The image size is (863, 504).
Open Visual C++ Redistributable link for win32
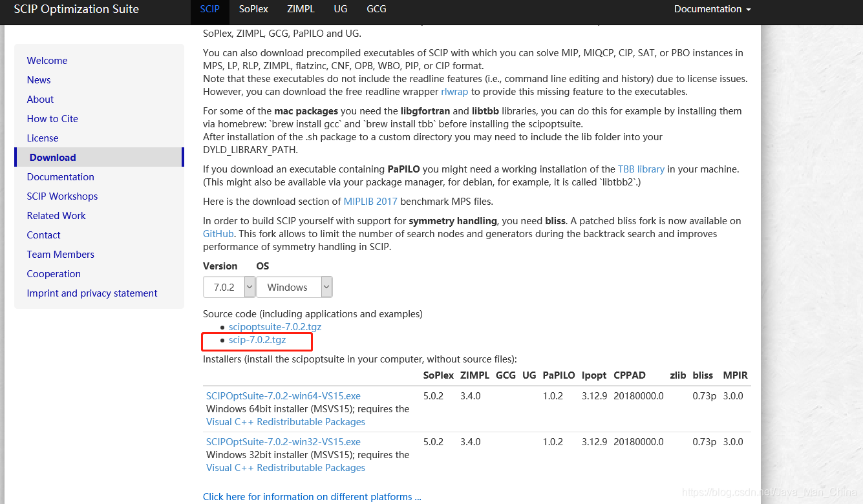286,468
